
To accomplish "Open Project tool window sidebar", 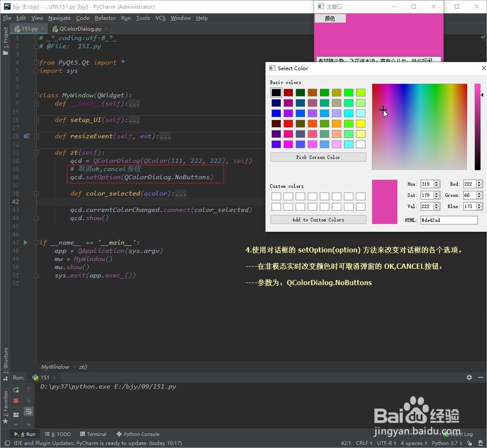I will coord(5,40).
